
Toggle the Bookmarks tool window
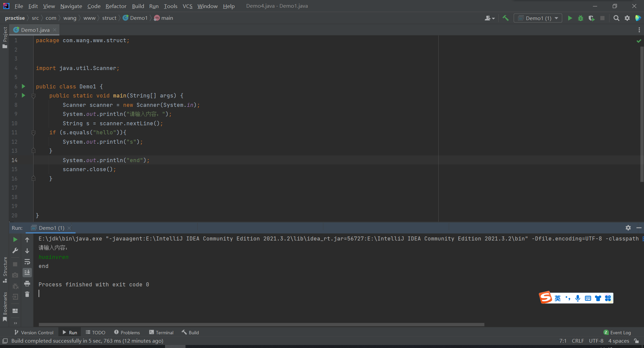pos(5,307)
